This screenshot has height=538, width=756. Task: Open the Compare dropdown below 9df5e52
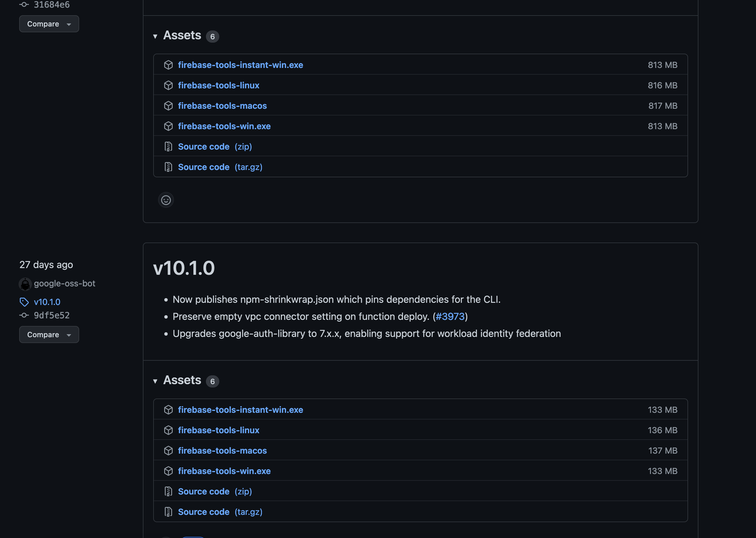tap(49, 334)
